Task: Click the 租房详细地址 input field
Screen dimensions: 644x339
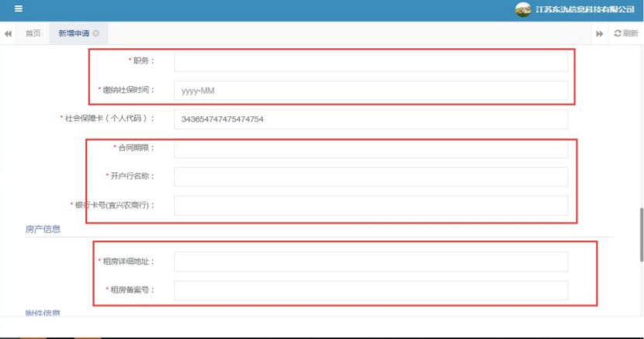Action: [370, 261]
